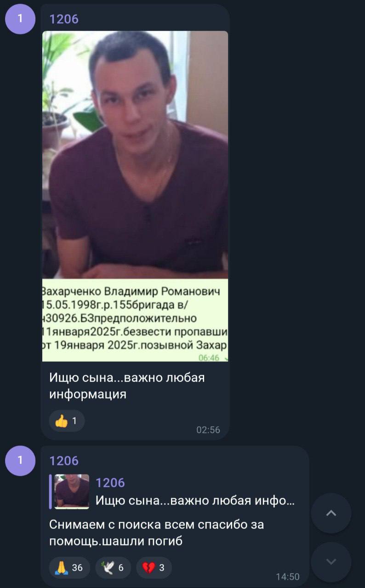The height and width of the screenshot is (588, 365).
Task: Toggle the dove reaction with count 6
Action: (x=113, y=568)
